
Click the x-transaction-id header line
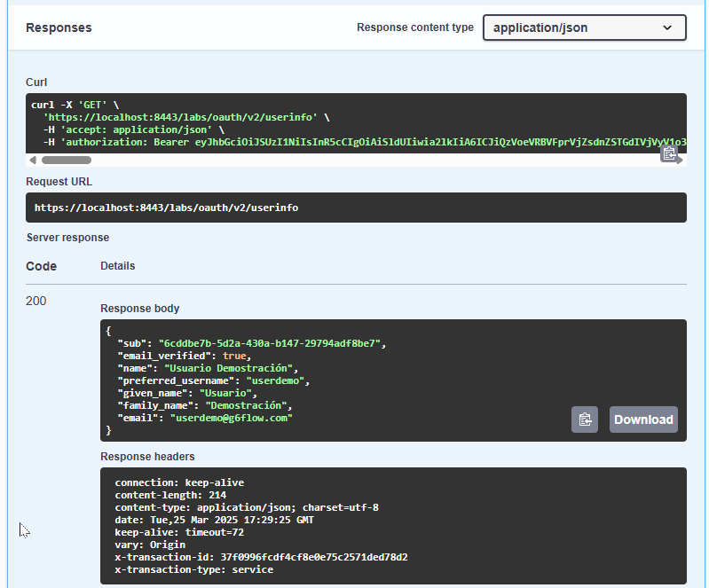click(x=261, y=557)
